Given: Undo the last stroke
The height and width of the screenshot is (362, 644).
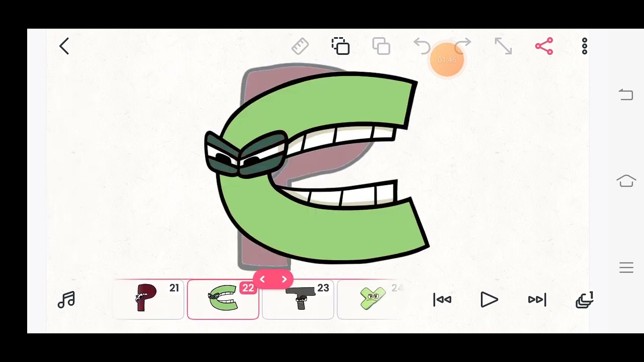Looking at the screenshot, I should 422,46.
